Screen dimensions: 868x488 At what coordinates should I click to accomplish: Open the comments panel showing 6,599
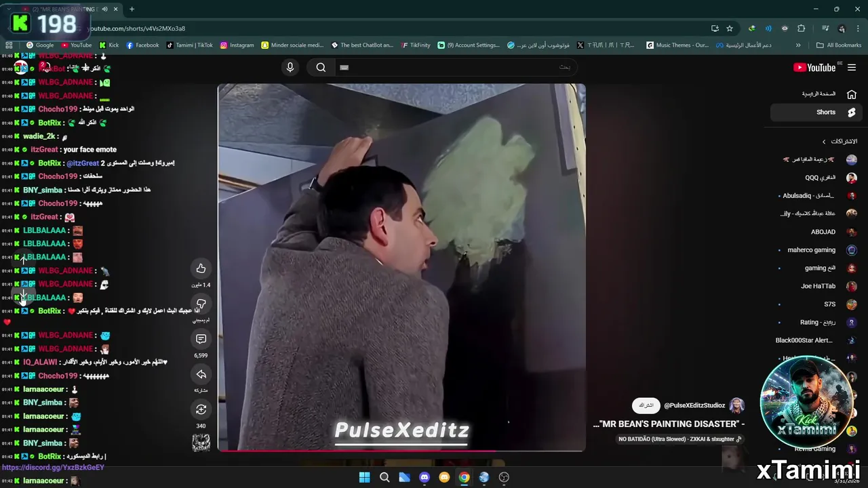point(201,339)
